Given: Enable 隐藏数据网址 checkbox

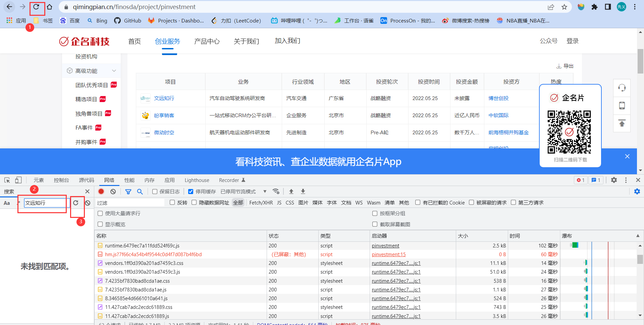Looking at the screenshot, I should click(x=194, y=202).
